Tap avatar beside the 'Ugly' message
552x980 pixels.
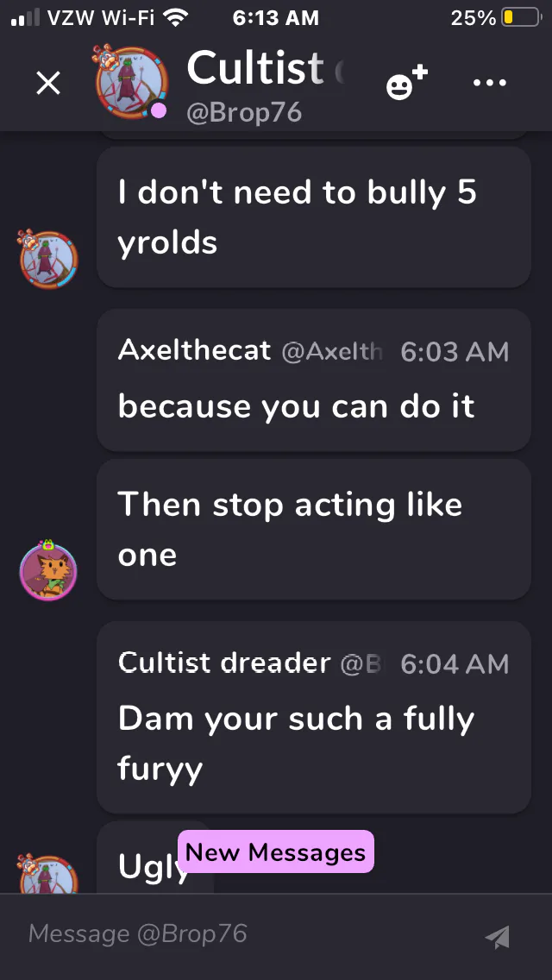point(48,873)
